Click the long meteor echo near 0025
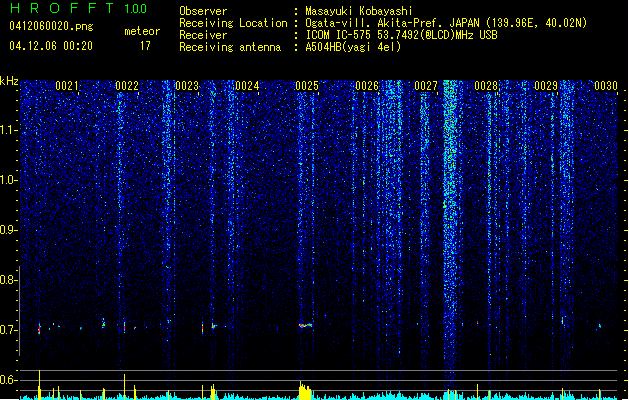The height and width of the screenshot is (400, 629). (x=306, y=325)
